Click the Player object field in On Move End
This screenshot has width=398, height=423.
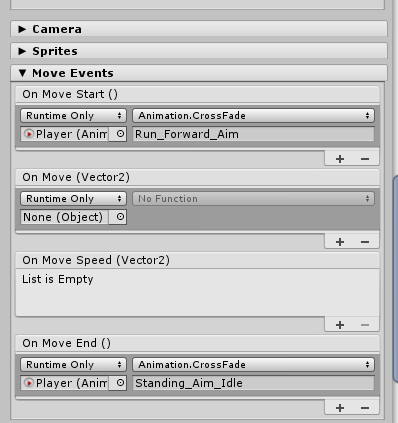point(65,383)
